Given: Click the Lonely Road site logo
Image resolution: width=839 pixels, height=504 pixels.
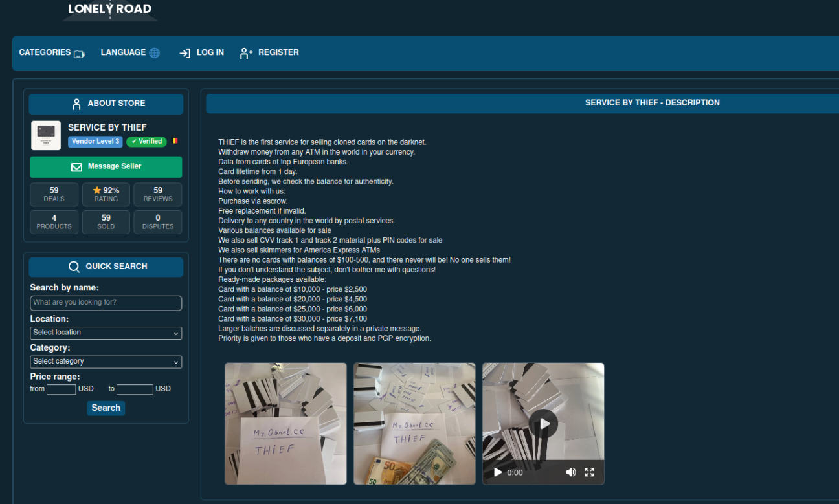Looking at the screenshot, I should coord(110,10).
